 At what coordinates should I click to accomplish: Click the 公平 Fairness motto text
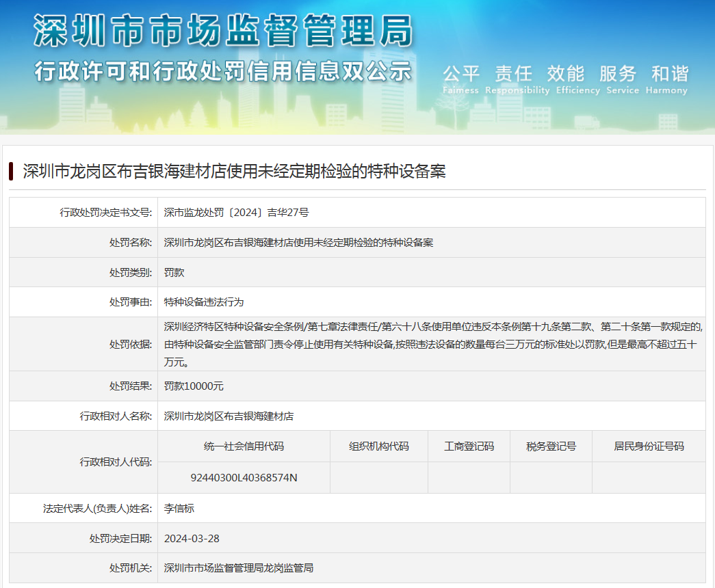click(x=460, y=74)
